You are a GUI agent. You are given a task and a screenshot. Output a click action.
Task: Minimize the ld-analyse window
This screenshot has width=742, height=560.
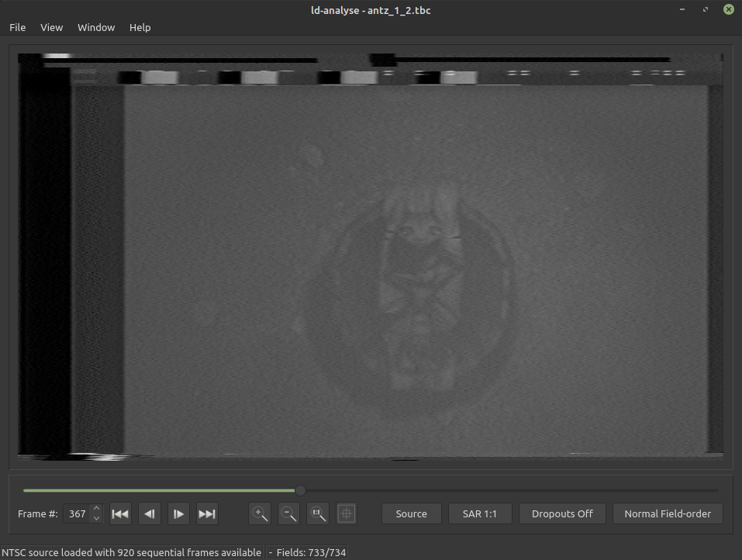(x=682, y=9)
